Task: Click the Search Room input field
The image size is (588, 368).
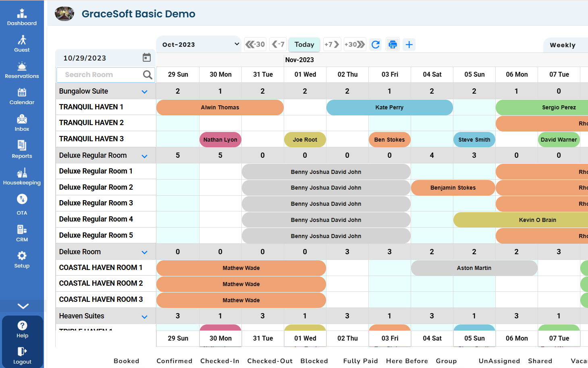Action: 101,75
